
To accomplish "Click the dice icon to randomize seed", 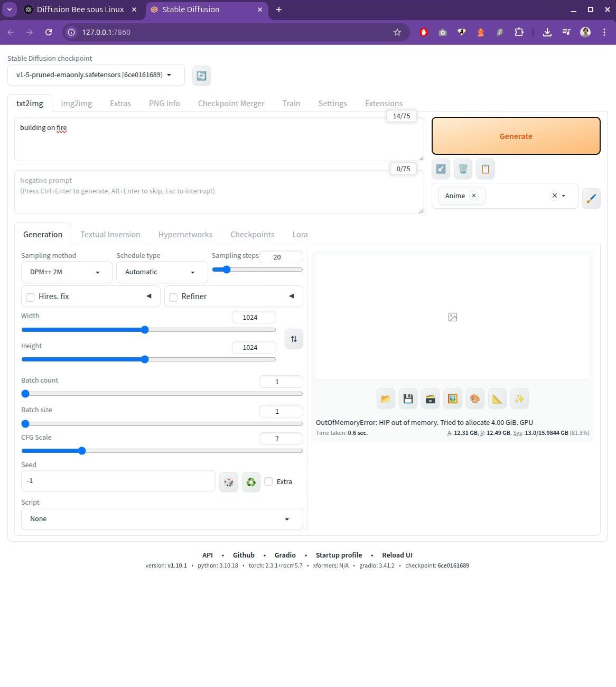I will pos(229,482).
